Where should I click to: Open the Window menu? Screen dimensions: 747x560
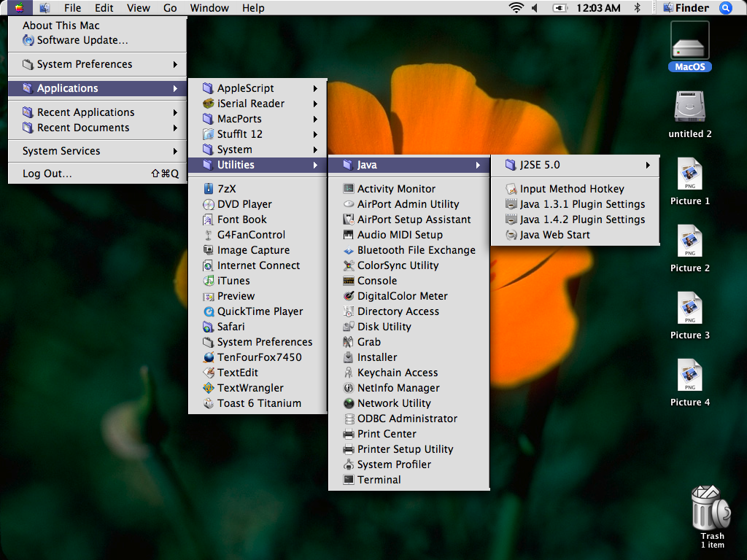tap(209, 7)
